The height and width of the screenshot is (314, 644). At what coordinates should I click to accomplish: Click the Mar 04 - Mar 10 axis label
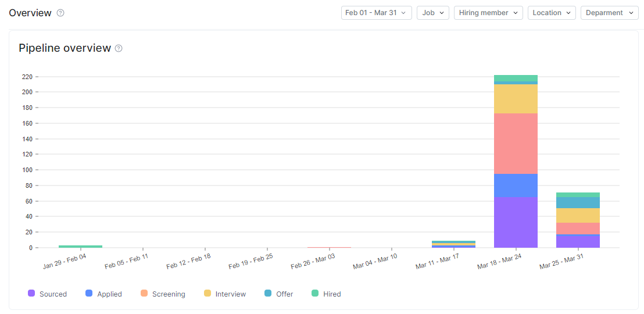pos(375,261)
